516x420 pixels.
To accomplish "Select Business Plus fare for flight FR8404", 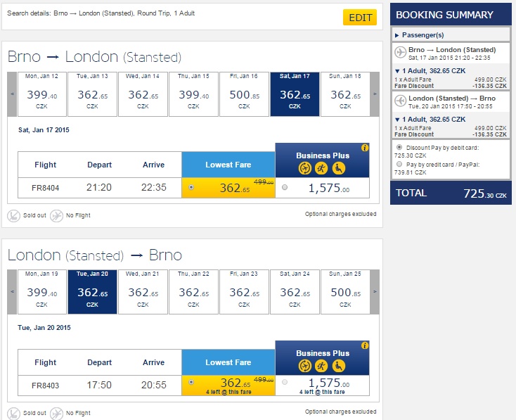I will (x=285, y=187).
